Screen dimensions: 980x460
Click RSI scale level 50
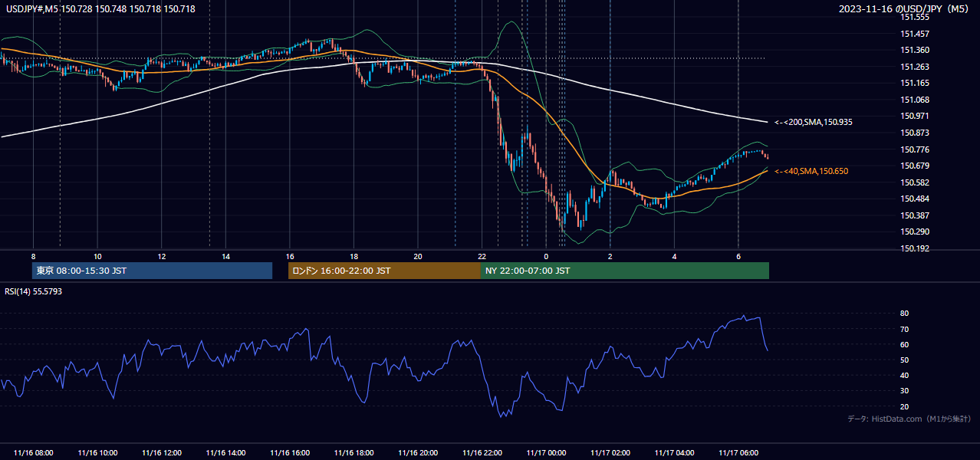click(905, 360)
